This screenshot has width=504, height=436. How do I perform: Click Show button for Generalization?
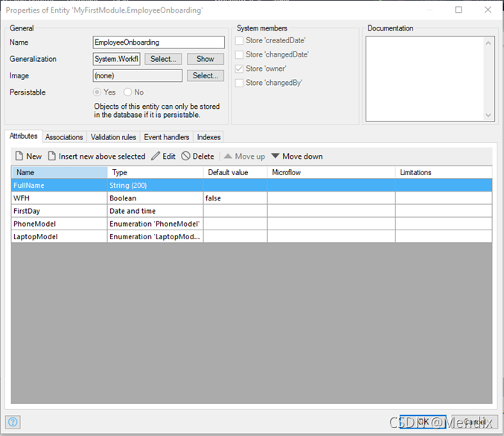coord(205,59)
